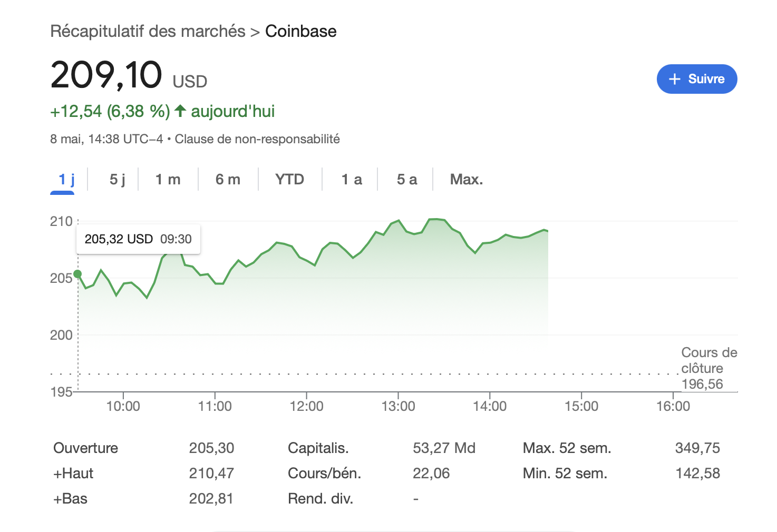This screenshot has width=777, height=532.
Task: Click the 205,32 USD 09:30 tooltip
Action: [x=138, y=239]
